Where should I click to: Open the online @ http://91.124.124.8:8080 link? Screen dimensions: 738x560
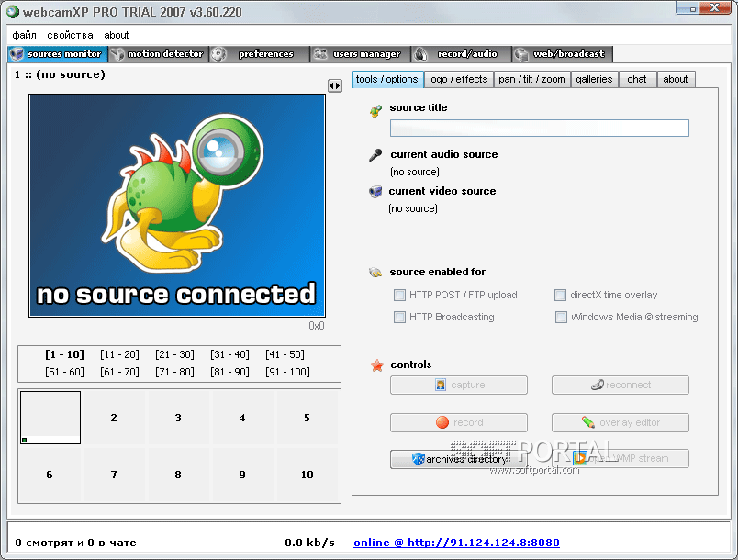pos(456,543)
